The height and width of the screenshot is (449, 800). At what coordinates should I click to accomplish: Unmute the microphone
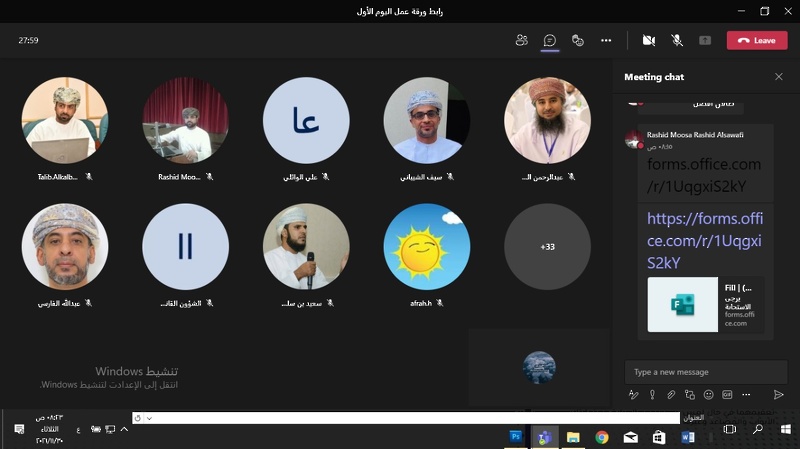click(x=677, y=40)
